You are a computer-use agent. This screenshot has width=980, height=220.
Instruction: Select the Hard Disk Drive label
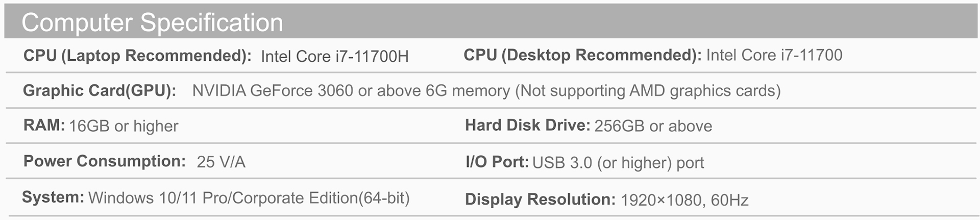[527, 125]
